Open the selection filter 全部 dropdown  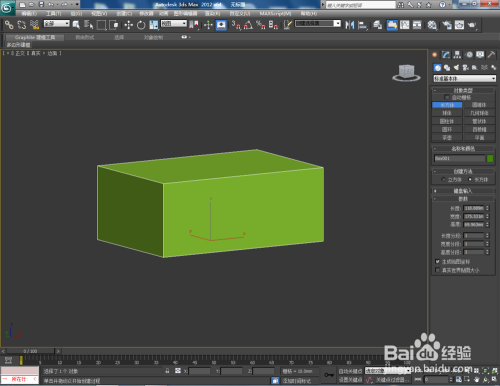coord(57,24)
